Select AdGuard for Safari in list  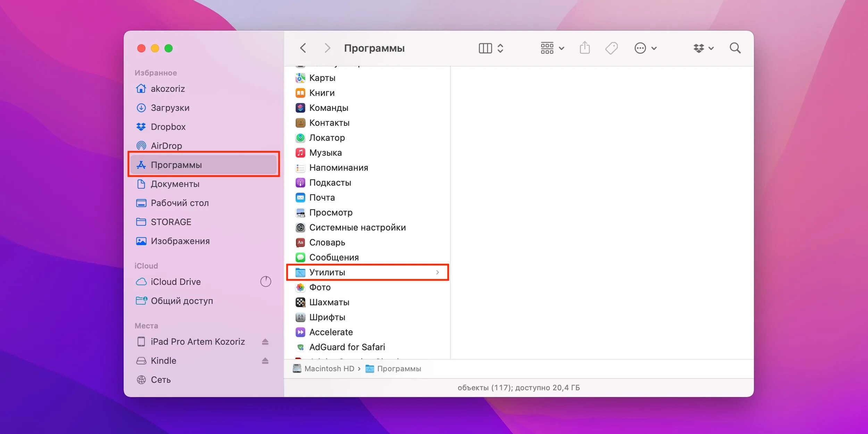[347, 347]
